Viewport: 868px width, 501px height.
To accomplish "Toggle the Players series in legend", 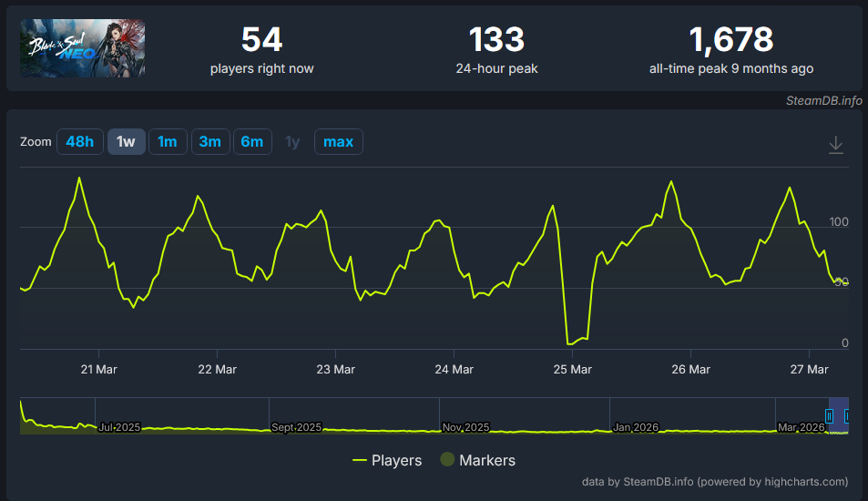I will click(x=387, y=460).
